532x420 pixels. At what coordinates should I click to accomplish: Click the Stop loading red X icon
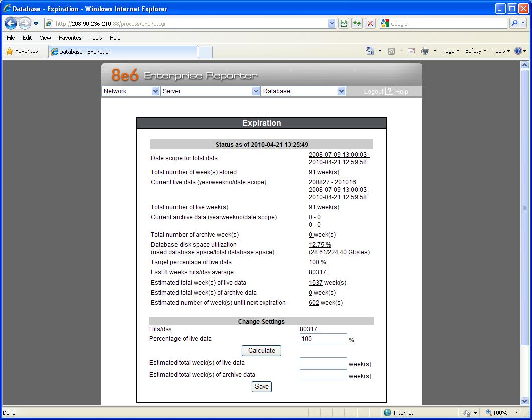(370, 24)
